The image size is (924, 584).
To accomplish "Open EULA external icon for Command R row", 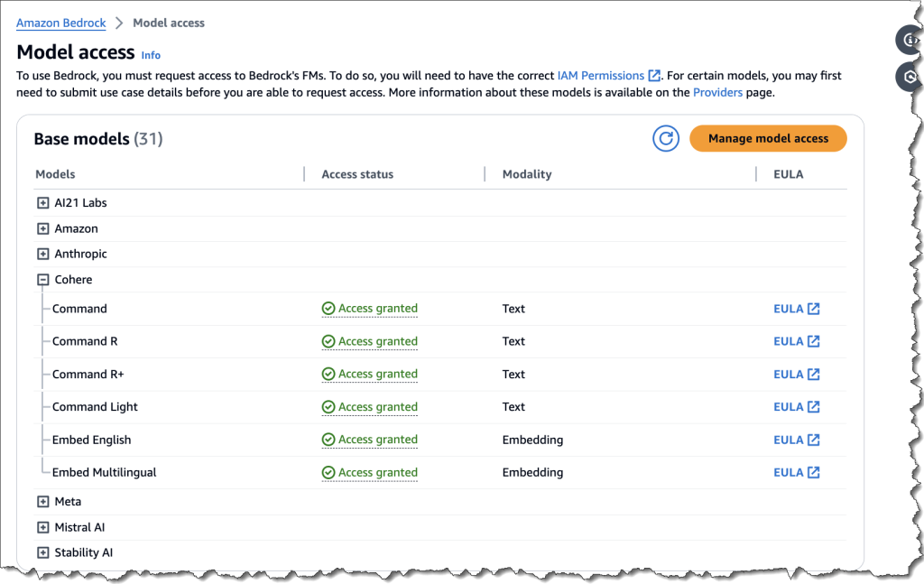I will click(813, 341).
